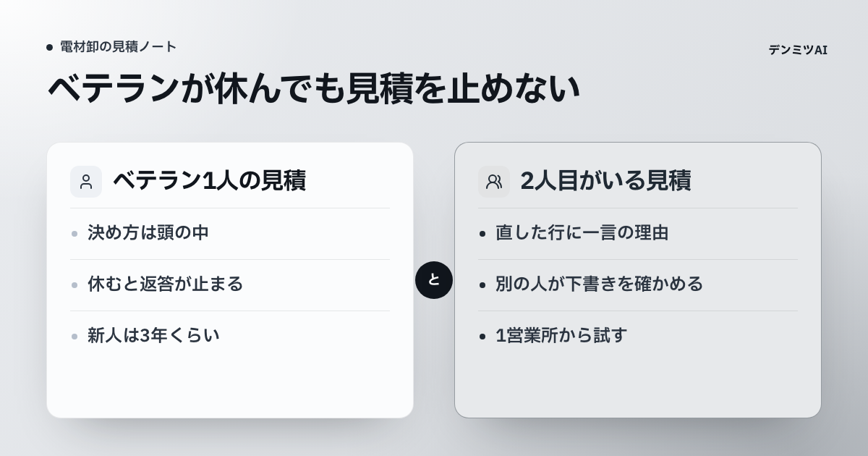Select the 決め方は頭の中 list item
The height and width of the screenshot is (456, 868).
tap(230, 233)
